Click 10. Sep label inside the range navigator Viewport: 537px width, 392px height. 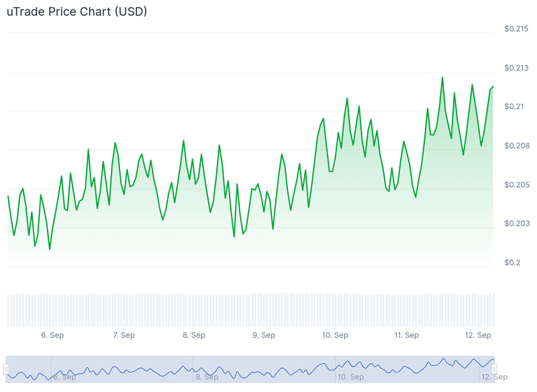(350, 377)
